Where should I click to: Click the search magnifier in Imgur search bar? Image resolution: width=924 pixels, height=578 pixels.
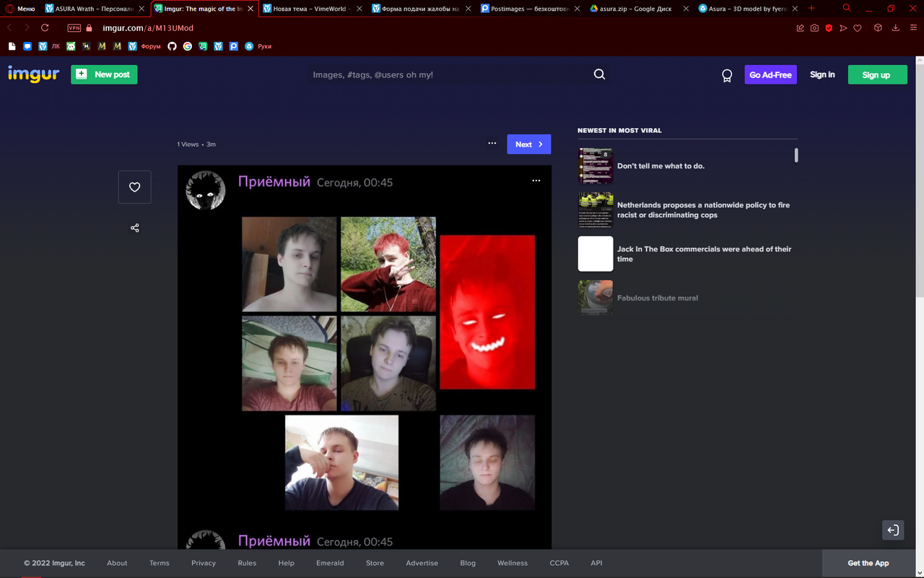pyautogui.click(x=599, y=74)
